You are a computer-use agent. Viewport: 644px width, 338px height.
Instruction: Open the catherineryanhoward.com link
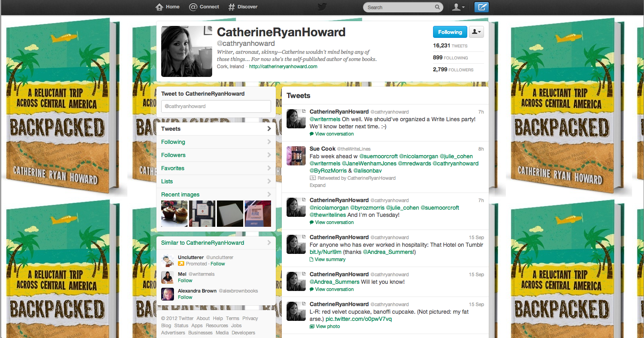point(283,67)
